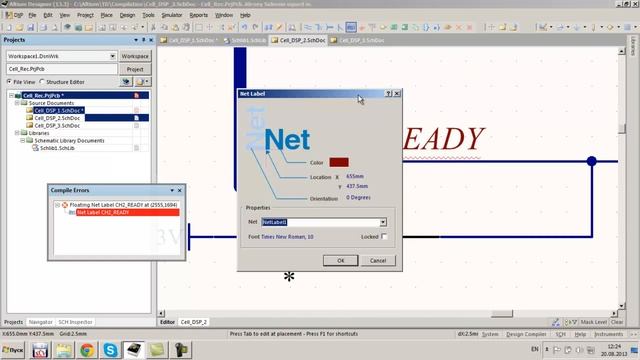Open Chrome from the taskbar
This screenshot has height=360, width=640.
click(87, 350)
